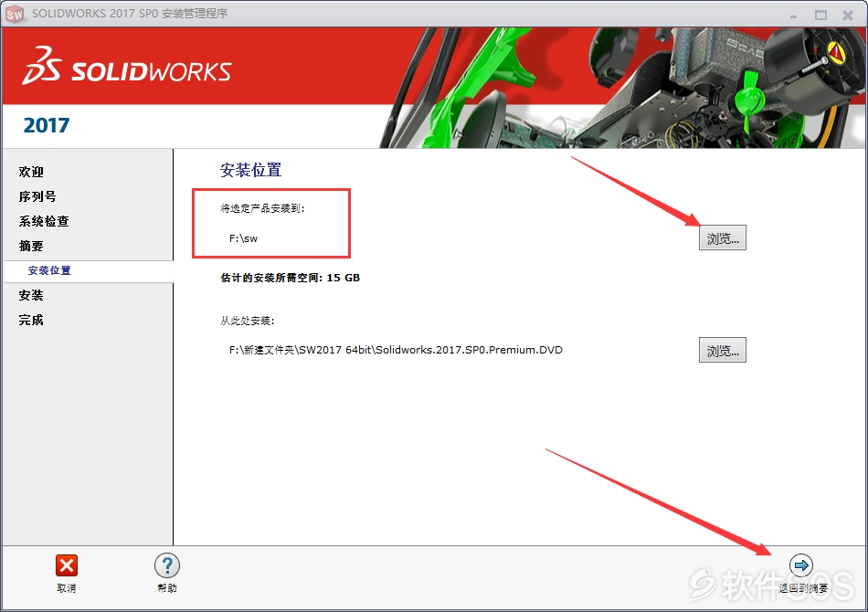
Task: Open the 系统检查 step
Action: coord(44,221)
